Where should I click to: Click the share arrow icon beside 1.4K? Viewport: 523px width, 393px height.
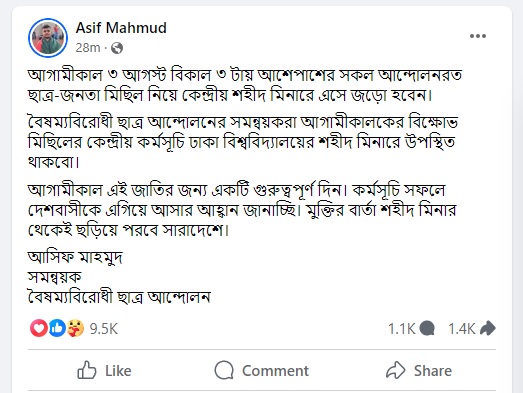(488, 328)
